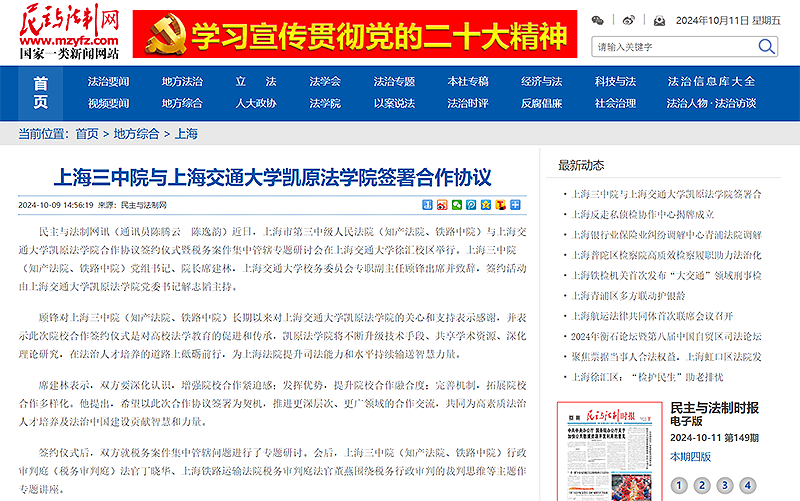Go to 首页 in the navigation bar
Image resolution: width=800 pixels, height=501 pixels.
tap(41, 92)
